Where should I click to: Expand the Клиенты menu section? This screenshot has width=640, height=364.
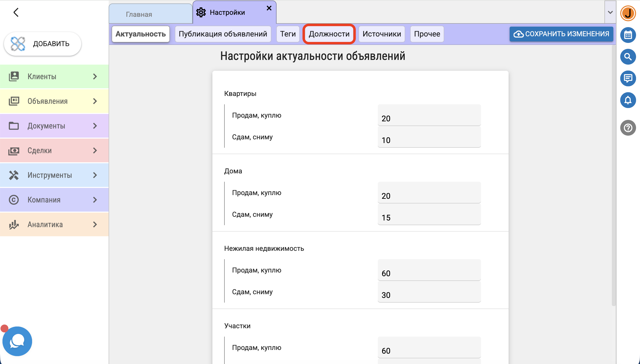[x=54, y=76]
